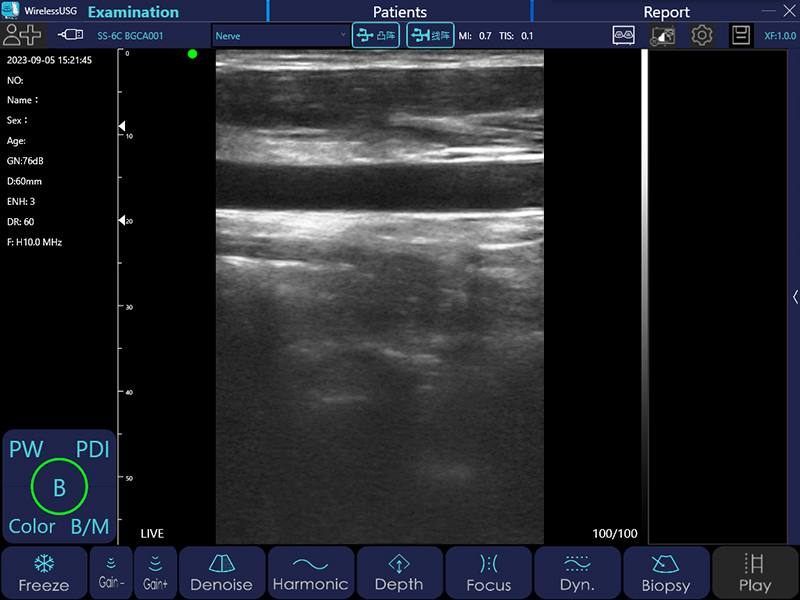Open the Report tab
The height and width of the screenshot is (600, 800).
[x=666, y=12]
